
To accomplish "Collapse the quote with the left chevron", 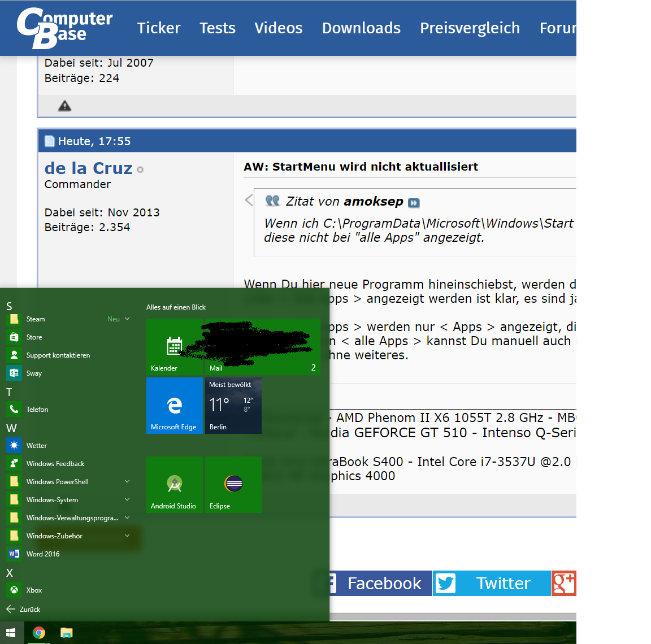I will 249,201.
